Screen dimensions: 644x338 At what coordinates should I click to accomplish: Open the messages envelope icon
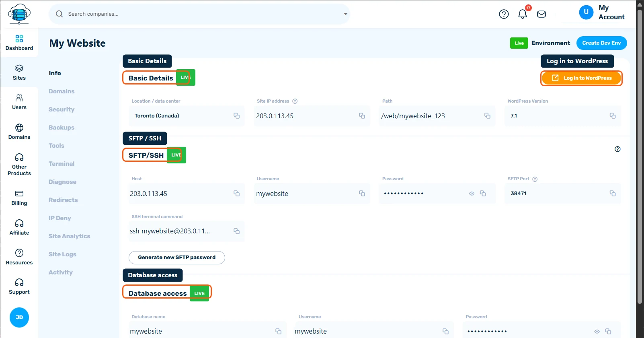(x=541, y=14)
